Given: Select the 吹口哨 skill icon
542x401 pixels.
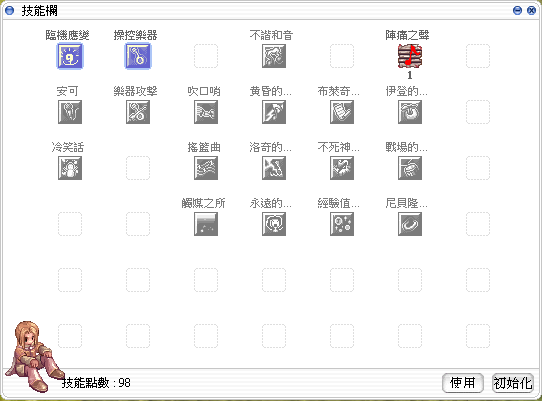Looking at the screenshot, I should click(206, 112).
